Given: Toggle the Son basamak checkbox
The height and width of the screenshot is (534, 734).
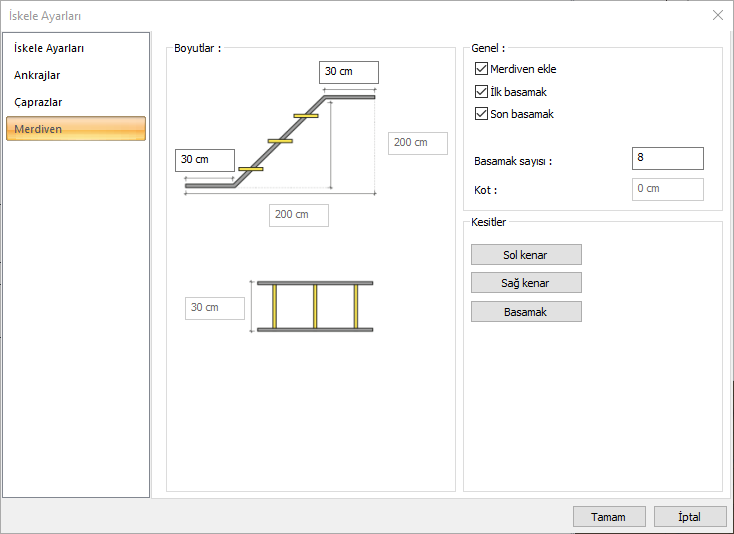Looking at the screenshot, I should (481, 114).
